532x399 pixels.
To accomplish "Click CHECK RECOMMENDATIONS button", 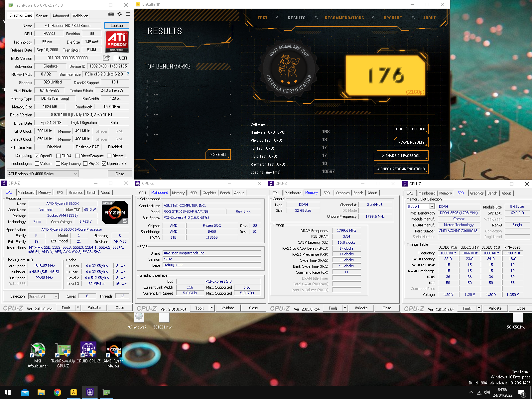I will click(401, 169).
